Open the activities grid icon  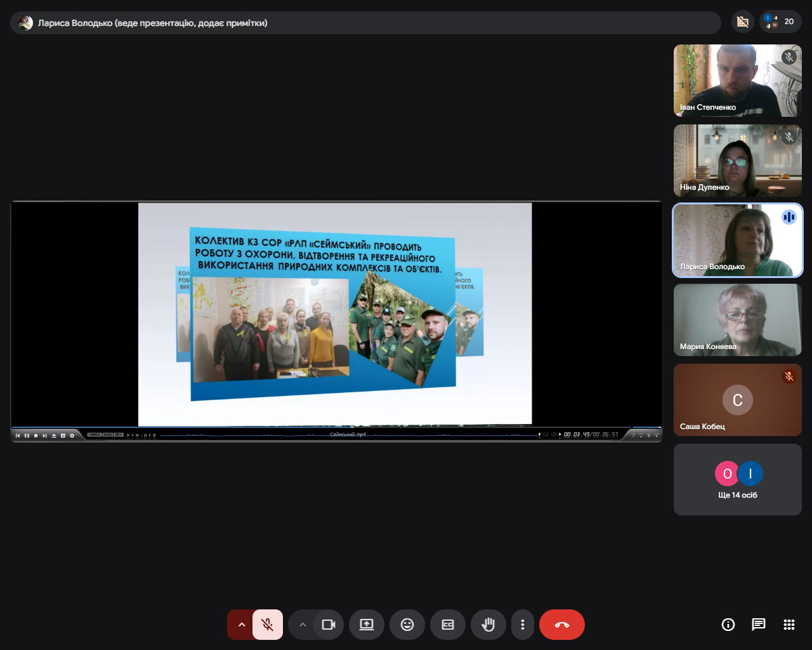click(x=789, y=625)
